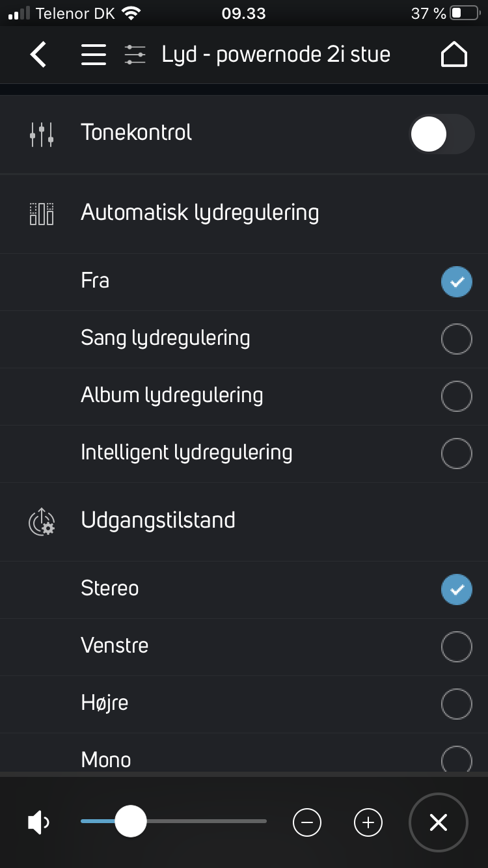Tap the Tonekontrol equalizer icon
488x868 pixels.
pyautogui.click(x=42, y=134)
